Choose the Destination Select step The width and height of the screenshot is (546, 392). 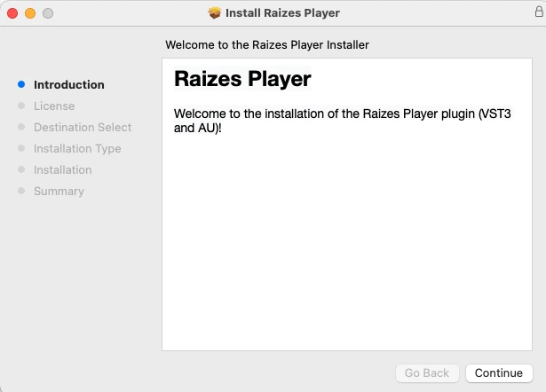point(83,128)
